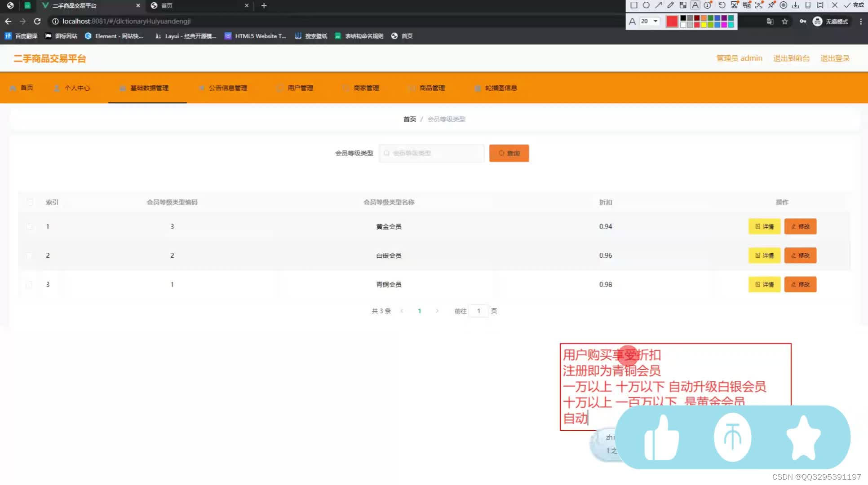Save the screenshot with download icon
The width and height of the screenshot is (868, 485).
click(x=796, y=5)
